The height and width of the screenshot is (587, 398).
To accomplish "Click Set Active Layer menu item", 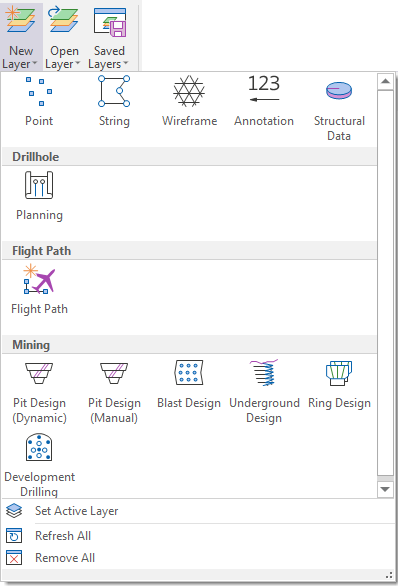I will tap(76, 511).
